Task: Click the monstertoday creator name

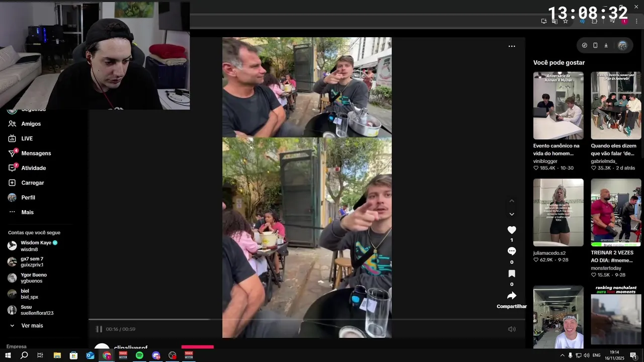Action: point(606,268)
